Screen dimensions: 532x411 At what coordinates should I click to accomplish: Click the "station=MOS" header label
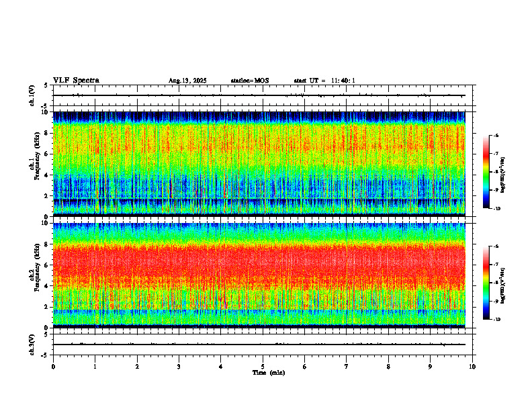[250, 81]
